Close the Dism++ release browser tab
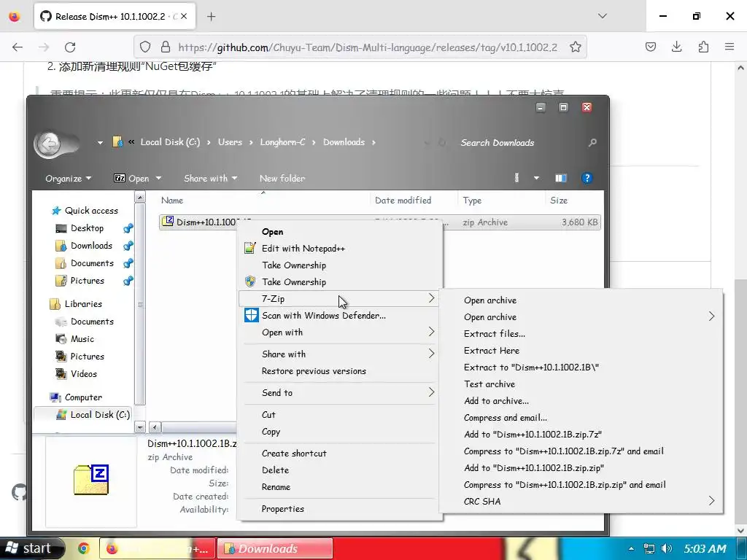Screen dimensions: 747x560 coord(184,16)
